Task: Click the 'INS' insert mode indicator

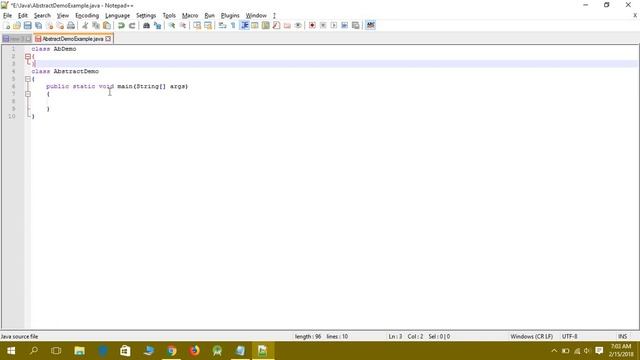Action: point(622,336)
